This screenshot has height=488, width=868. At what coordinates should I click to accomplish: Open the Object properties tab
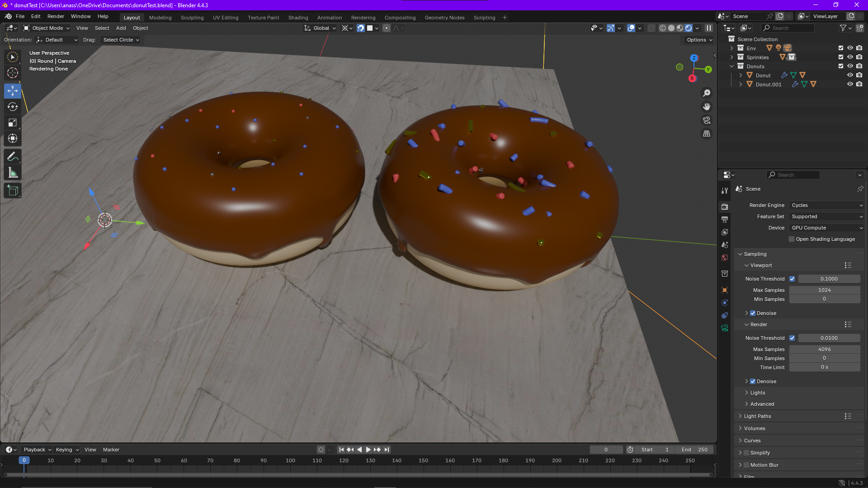point(725,290)
